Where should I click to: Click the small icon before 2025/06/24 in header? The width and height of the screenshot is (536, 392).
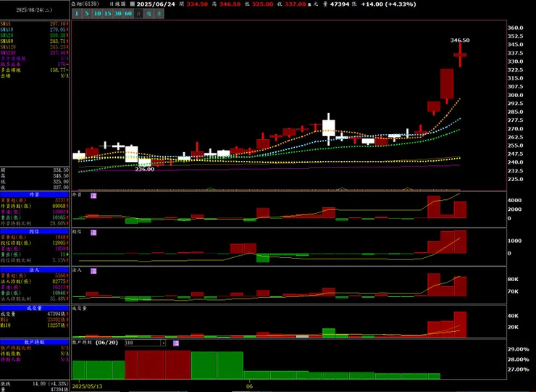click(x=133, y=4)
